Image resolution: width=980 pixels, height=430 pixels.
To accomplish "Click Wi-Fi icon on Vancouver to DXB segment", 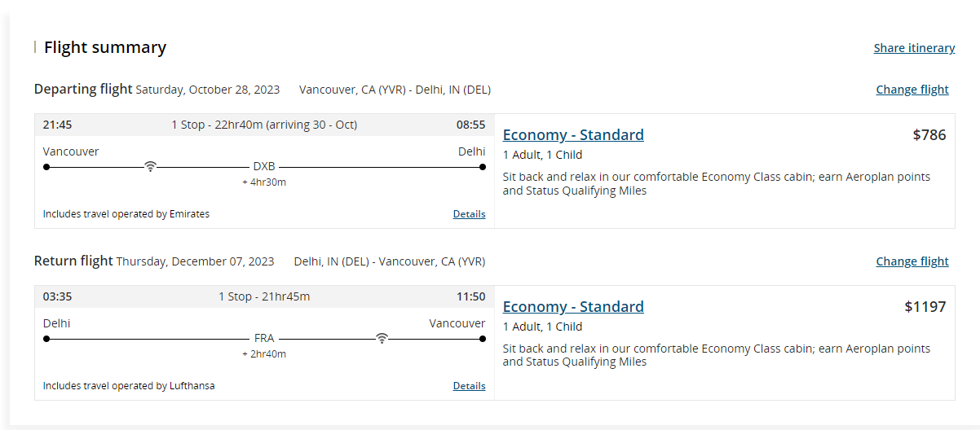I will pos(150,166).
